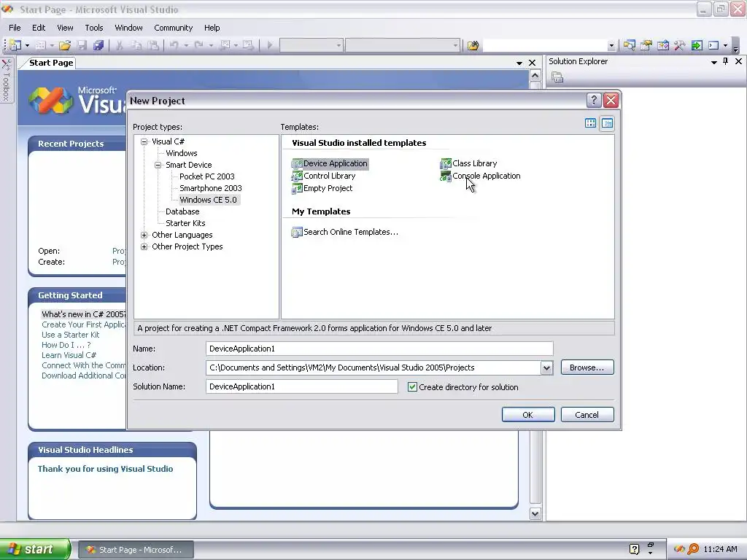Open the View menu

point(65,28)
